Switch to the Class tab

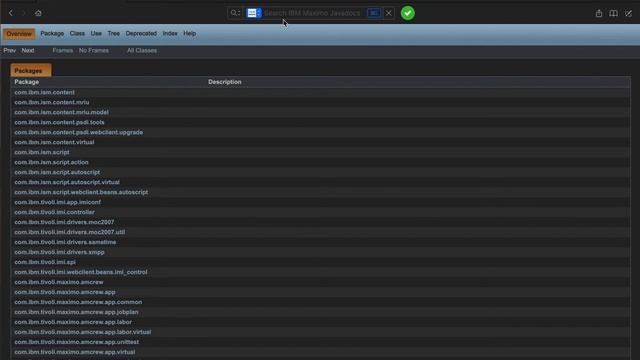click(77, 33)
